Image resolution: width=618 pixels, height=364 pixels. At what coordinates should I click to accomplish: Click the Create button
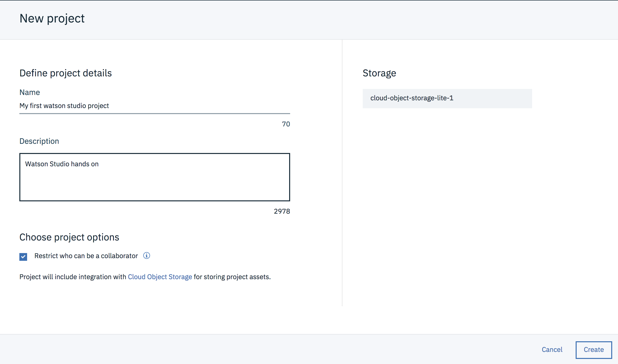594,349
